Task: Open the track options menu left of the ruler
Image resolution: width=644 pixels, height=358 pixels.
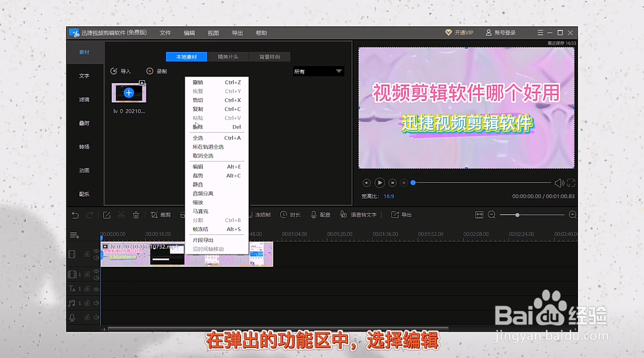Action: point(74,234)
